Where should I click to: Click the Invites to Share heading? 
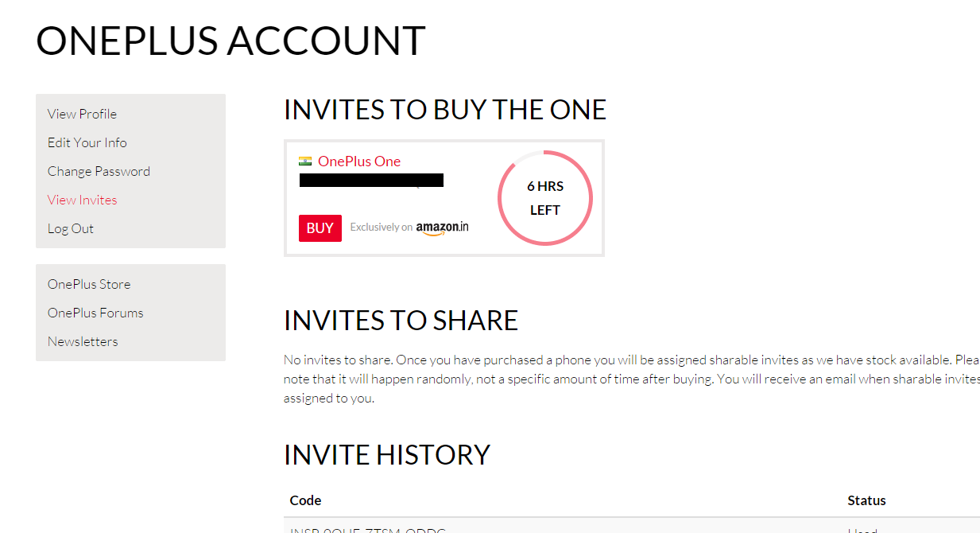click(x=401, y=321)
